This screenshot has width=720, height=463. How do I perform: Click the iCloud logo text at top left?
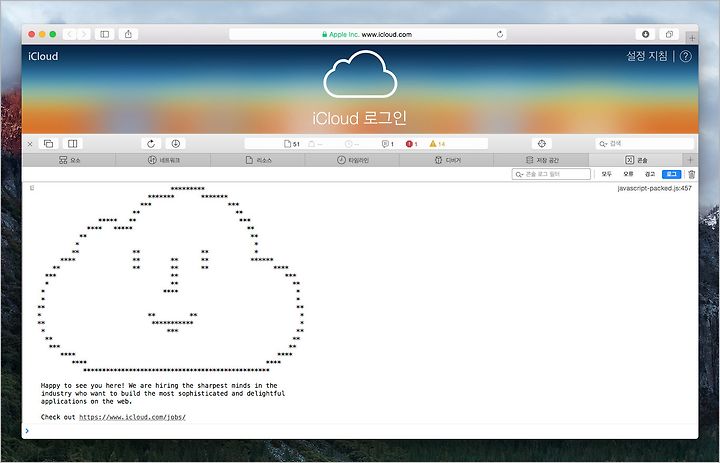43,56
